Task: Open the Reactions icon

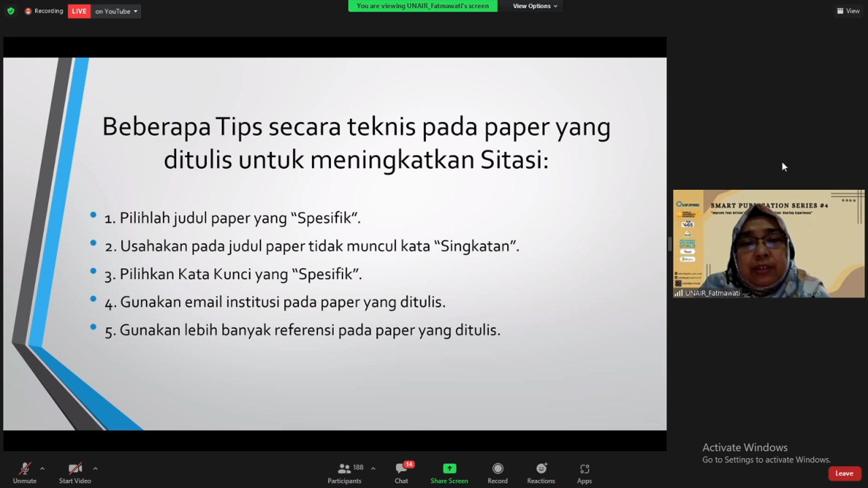Action: [541, 468]
